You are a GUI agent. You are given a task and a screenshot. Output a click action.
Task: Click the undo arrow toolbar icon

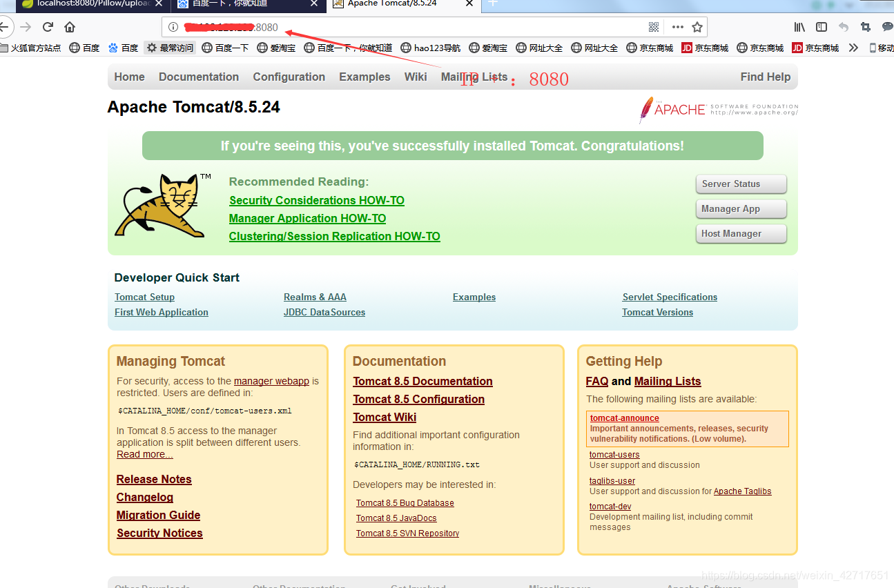(844, 27)
